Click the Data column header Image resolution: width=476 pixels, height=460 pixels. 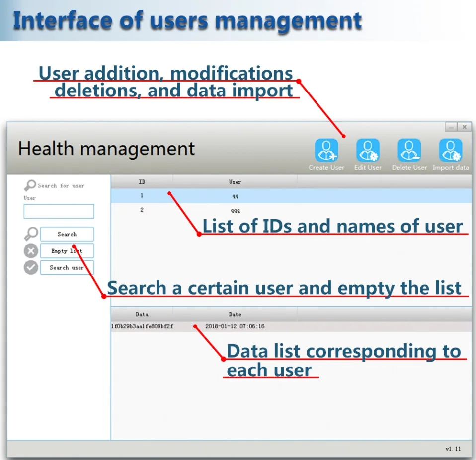pyautogui.click(x=142, y=314)
